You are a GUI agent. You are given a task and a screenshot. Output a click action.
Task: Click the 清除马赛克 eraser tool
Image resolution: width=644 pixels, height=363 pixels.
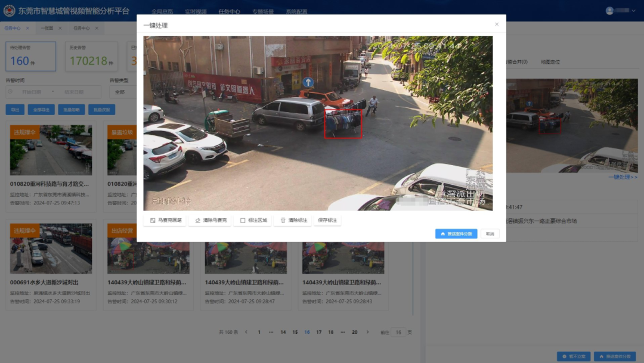click(210, 221)
